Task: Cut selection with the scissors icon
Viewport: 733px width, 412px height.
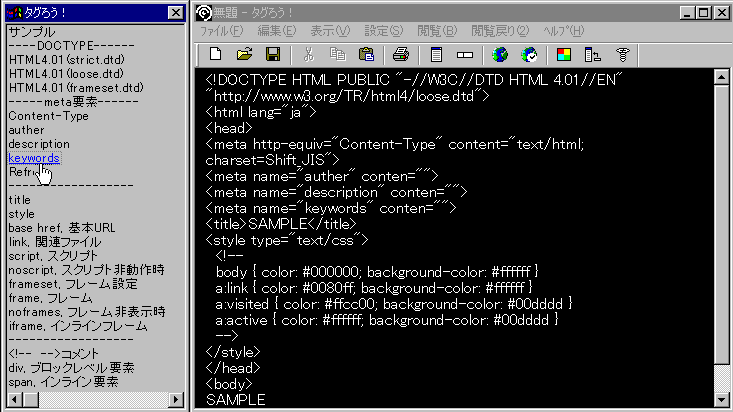Action: click(309, 55)
